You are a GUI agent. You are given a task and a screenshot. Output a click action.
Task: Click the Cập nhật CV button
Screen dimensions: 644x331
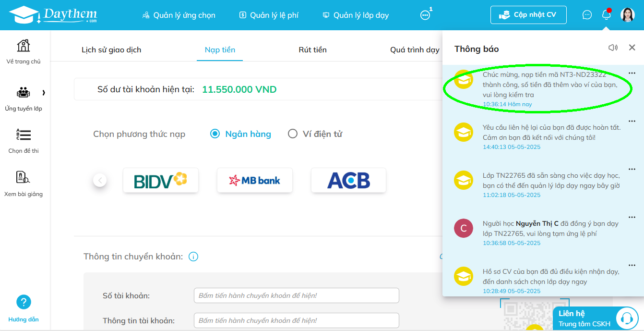pos(528,15)
